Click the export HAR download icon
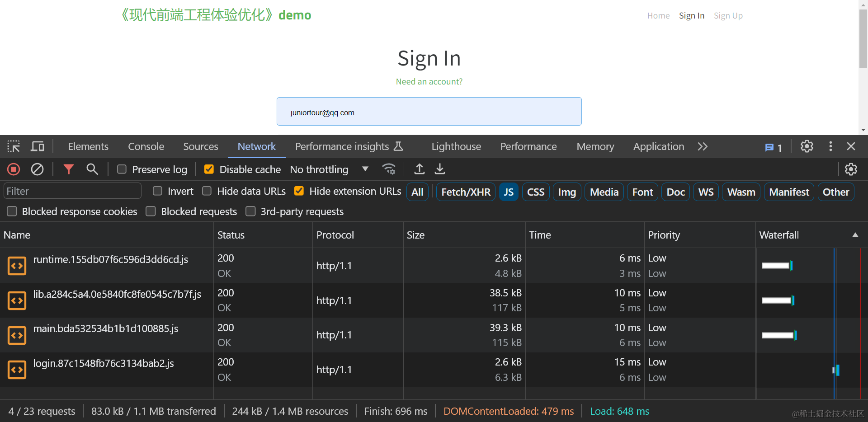Screen dimensions: 868x422 tap(440, 169)
